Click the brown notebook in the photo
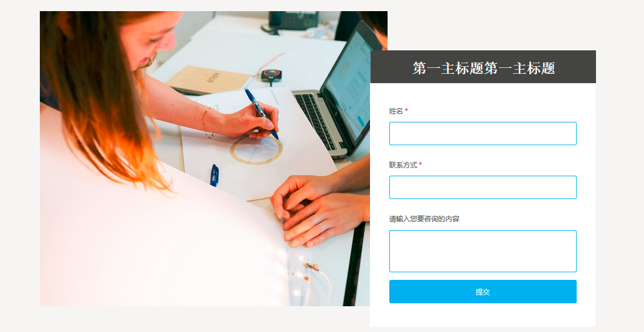This screenshot has width=644, height=332. [x=209, y=80]
